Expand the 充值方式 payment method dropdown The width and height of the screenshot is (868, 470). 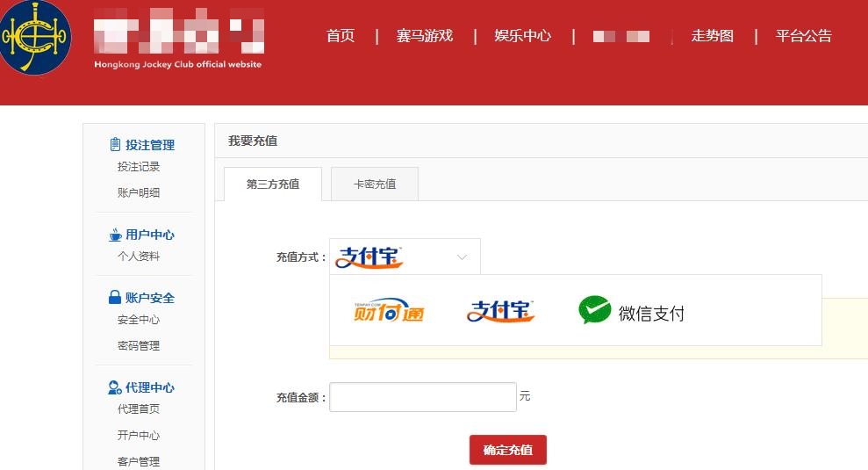(x=405, y=257)
